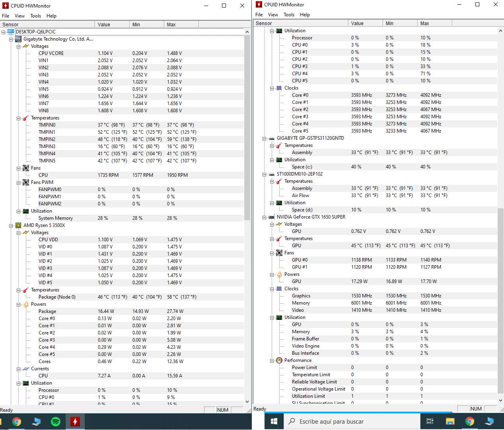Screen dimensions: 504x430
Task: Click the GIGABYTE GP-GSTFS31120GNTD drive icon
Action: pos(272,138)
